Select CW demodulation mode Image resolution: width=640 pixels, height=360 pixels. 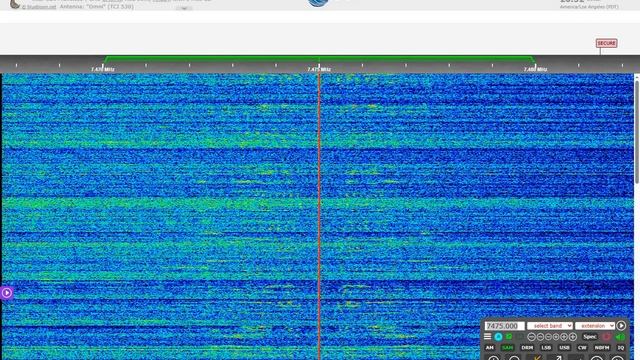(x=582, y=348)
